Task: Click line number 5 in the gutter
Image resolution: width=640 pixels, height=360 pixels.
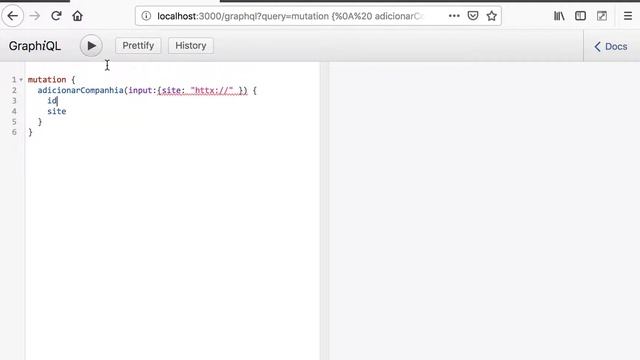Action: point(14,122)
